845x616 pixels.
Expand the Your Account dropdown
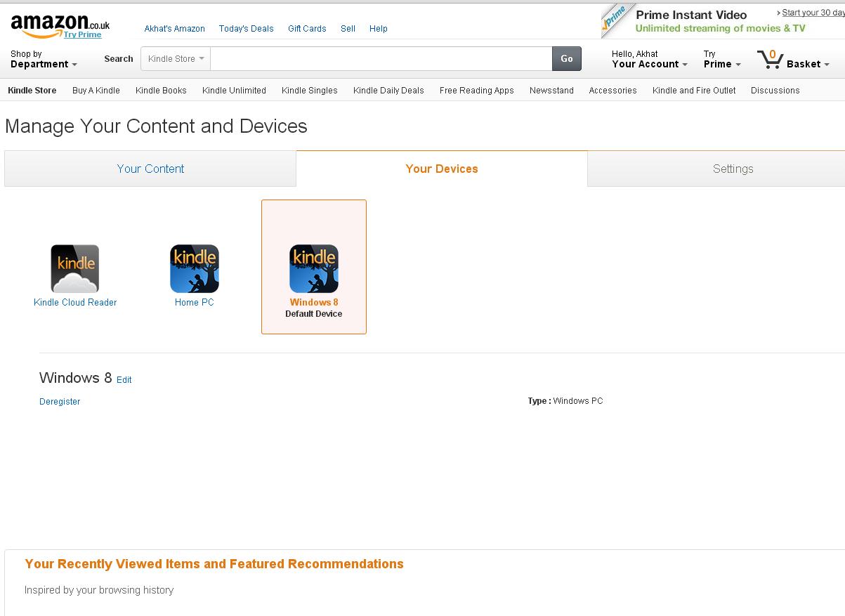(x=650, y=59)
